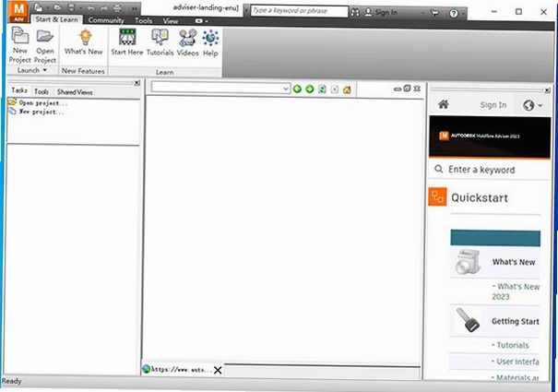This screenshot has width=558, height=392.
Task: Open the browser address dropdown
Action: pos(286,89)
